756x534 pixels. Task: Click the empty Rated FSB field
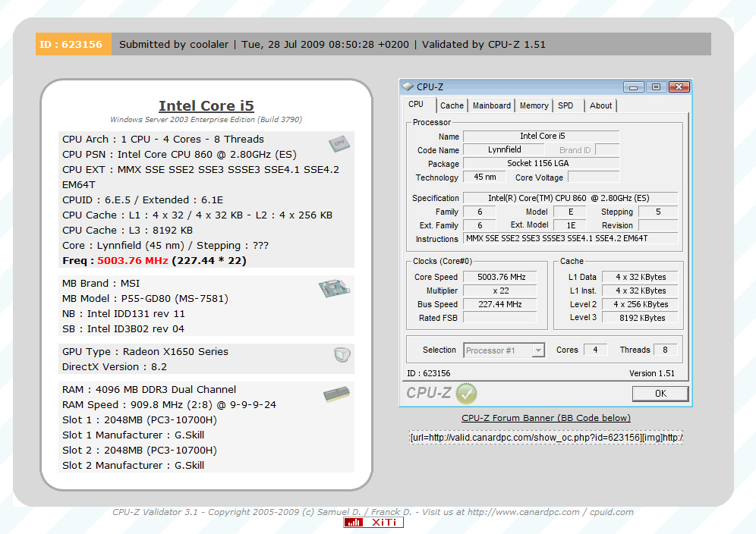500,318
